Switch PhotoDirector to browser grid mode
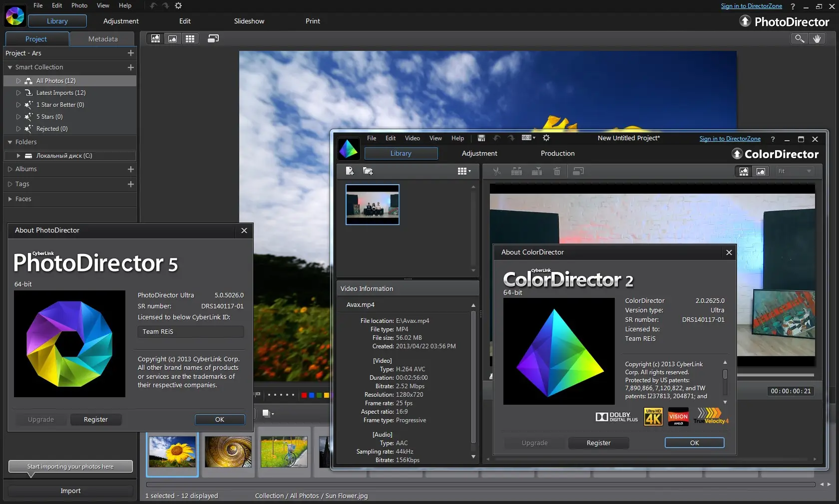The image size is (839, 504). click(190, 38)
